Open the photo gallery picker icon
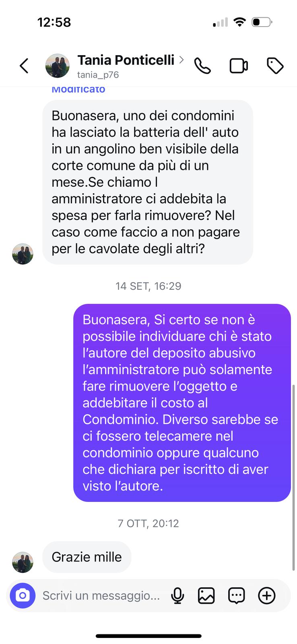Image resolution: width=297 pixels, height=644 pixels. (x=206, y=595)
